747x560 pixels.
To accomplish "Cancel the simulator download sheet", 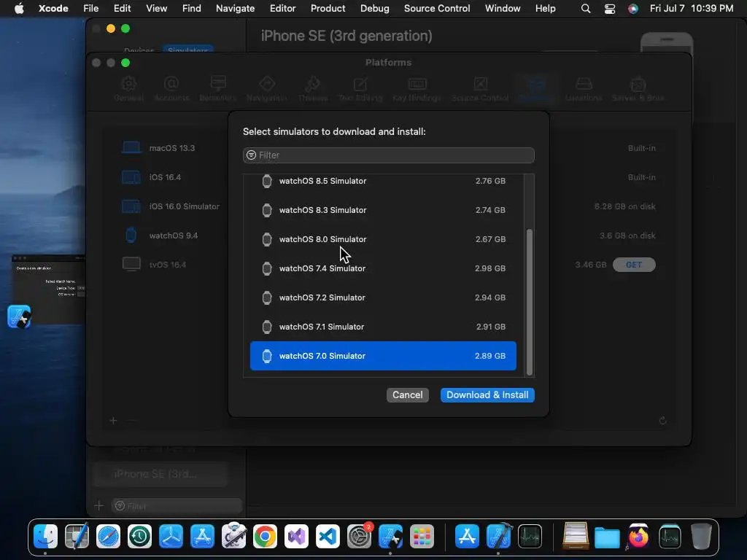I will (407, 394).
